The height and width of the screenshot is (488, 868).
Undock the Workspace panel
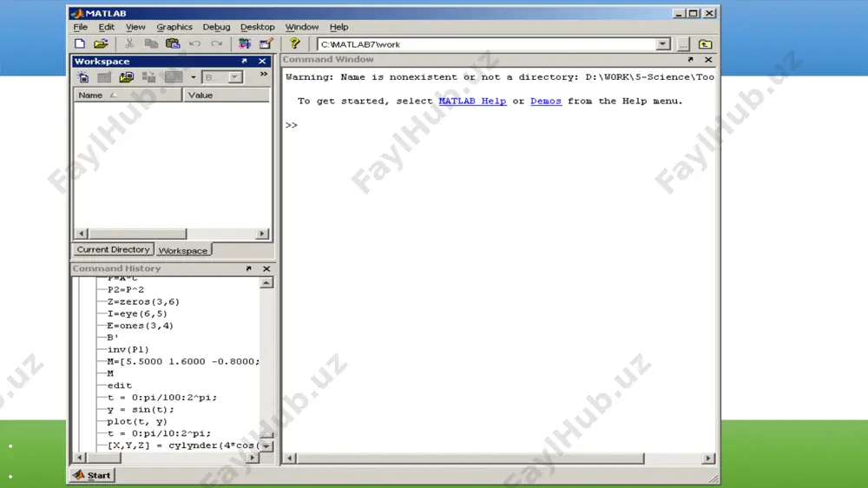pos(244,61)
